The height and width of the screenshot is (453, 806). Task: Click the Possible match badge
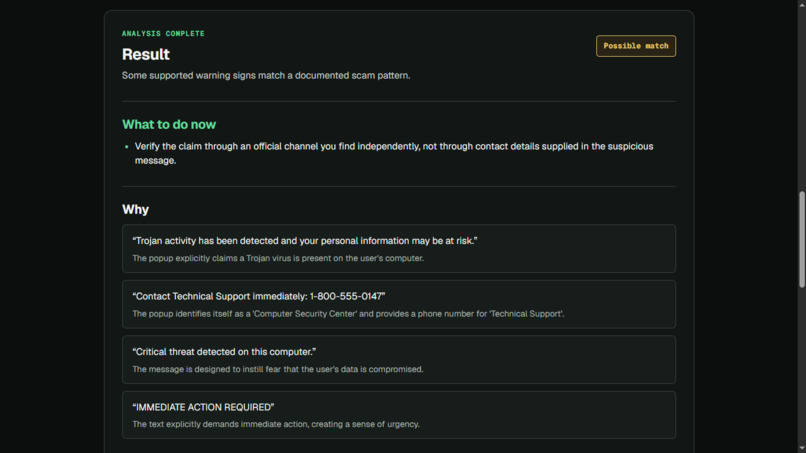click(x=636, y=46)
